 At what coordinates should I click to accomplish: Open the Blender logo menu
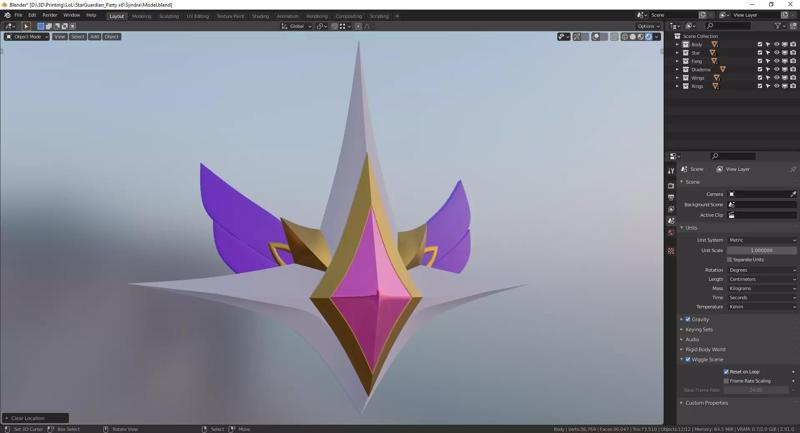[x=7, y=15]
